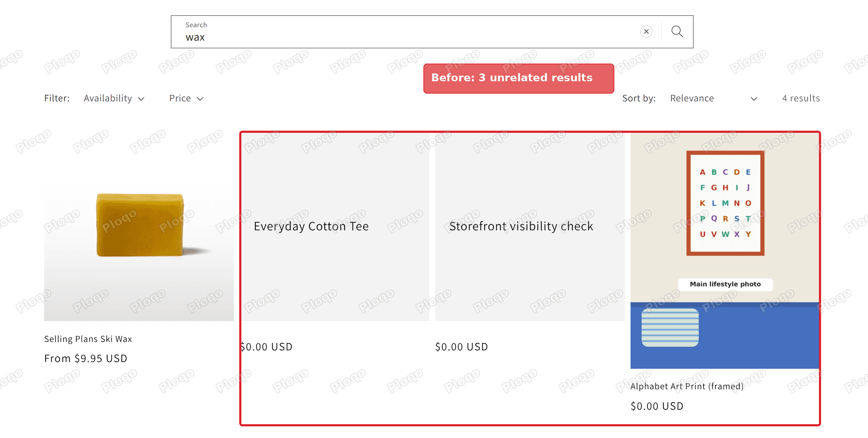Open the Relevance sort dropdown
This screenshot has height=438, width=868.
[713, 98]
